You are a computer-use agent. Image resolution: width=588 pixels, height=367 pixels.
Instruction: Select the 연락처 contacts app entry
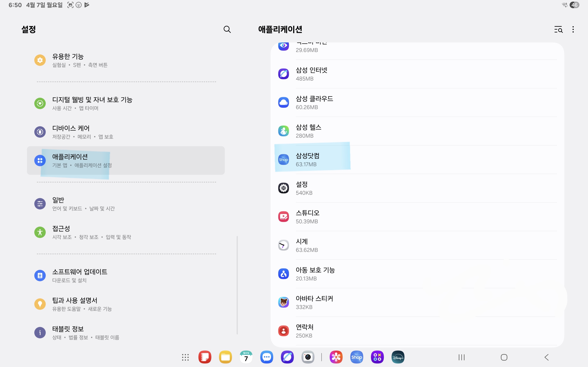[304, 331]
